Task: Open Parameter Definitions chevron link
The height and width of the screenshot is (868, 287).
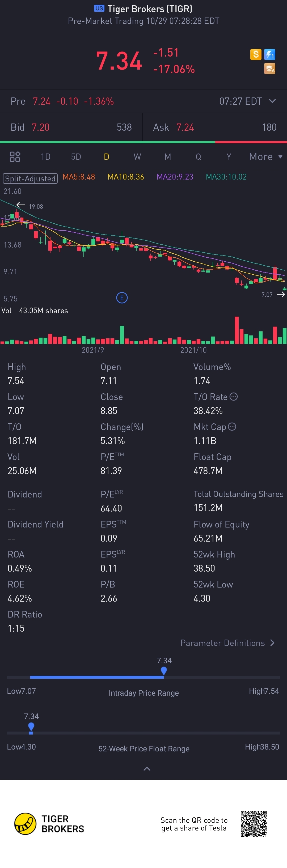Action: [228, 643]
